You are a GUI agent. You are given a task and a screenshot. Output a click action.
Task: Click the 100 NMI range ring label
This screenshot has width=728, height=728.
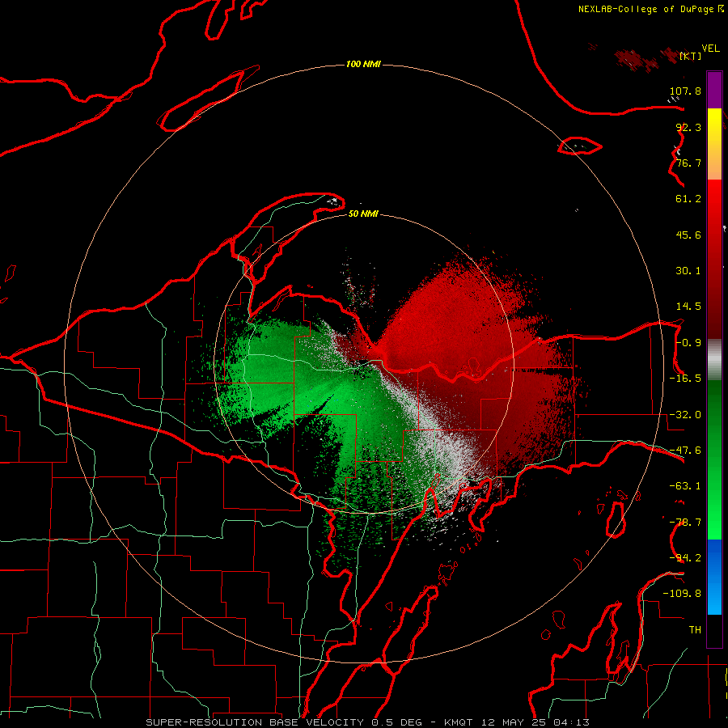pos(363,64)
